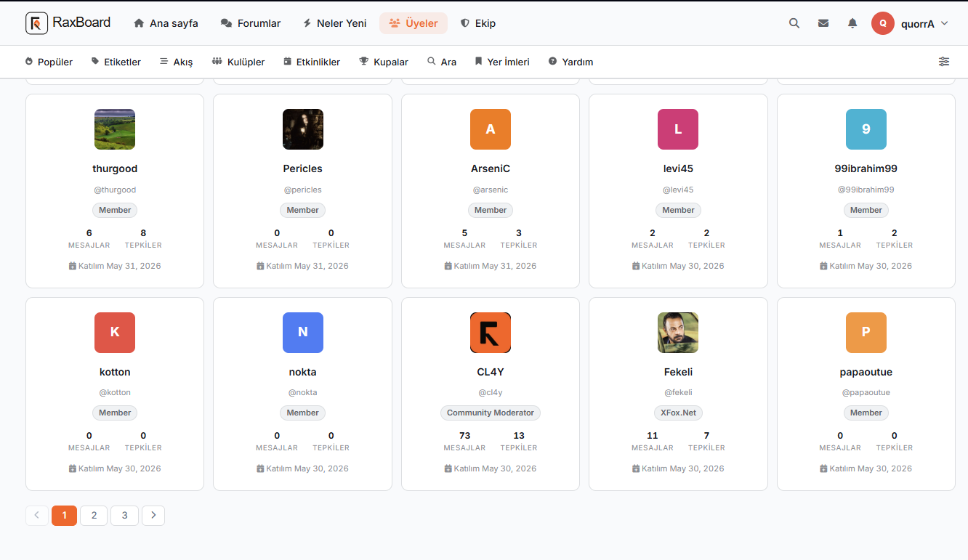Open the filter sliders icon
Screen dimensions: 968x560
tap(944, 62)
